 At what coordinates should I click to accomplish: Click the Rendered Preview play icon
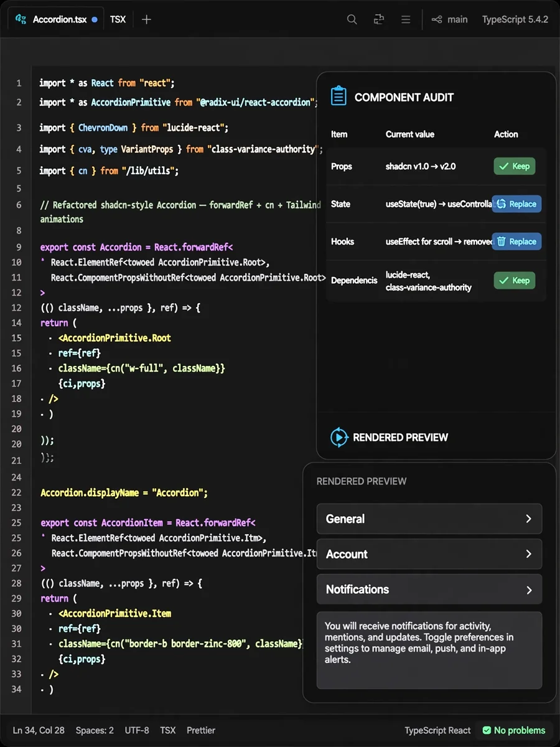click(x=338, y=437)
